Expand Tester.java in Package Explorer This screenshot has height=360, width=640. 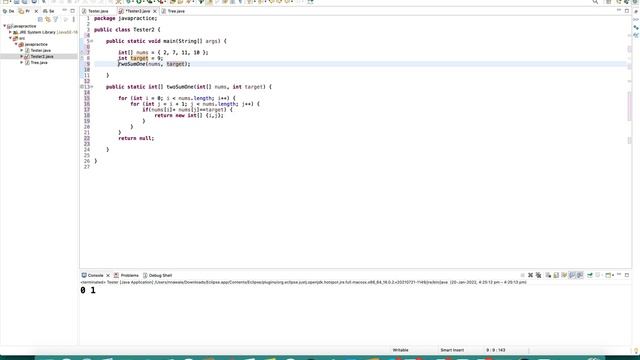pyautogui.click(x=22, y=51)
